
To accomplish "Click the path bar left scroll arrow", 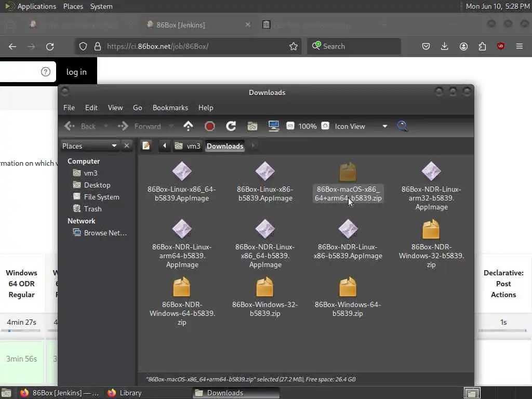I will click(165, 145).
